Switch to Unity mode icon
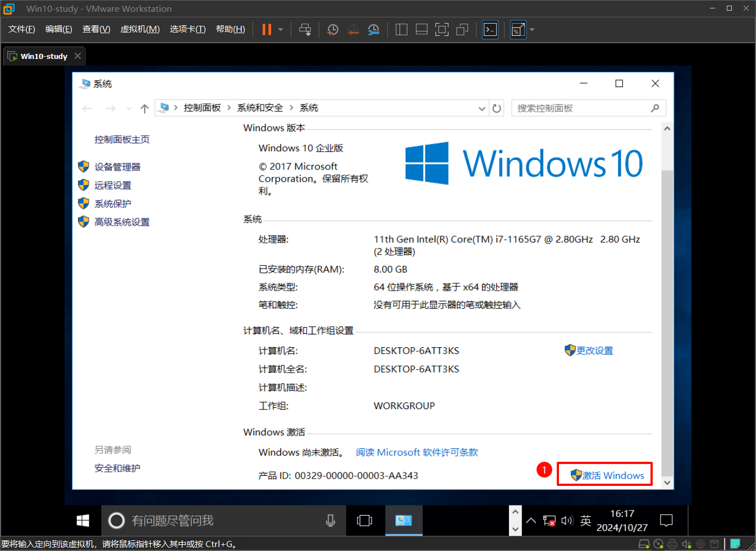 point(462,30)
